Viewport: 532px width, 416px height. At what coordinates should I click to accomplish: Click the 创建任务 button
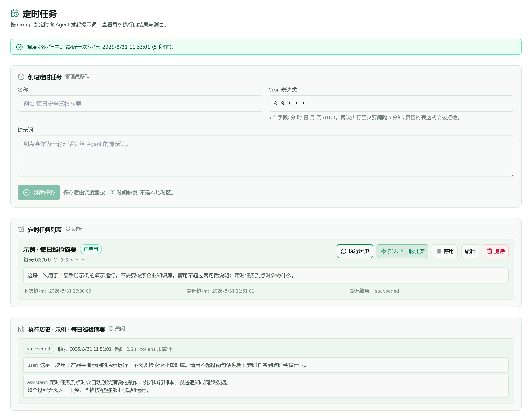pos(39,192)
